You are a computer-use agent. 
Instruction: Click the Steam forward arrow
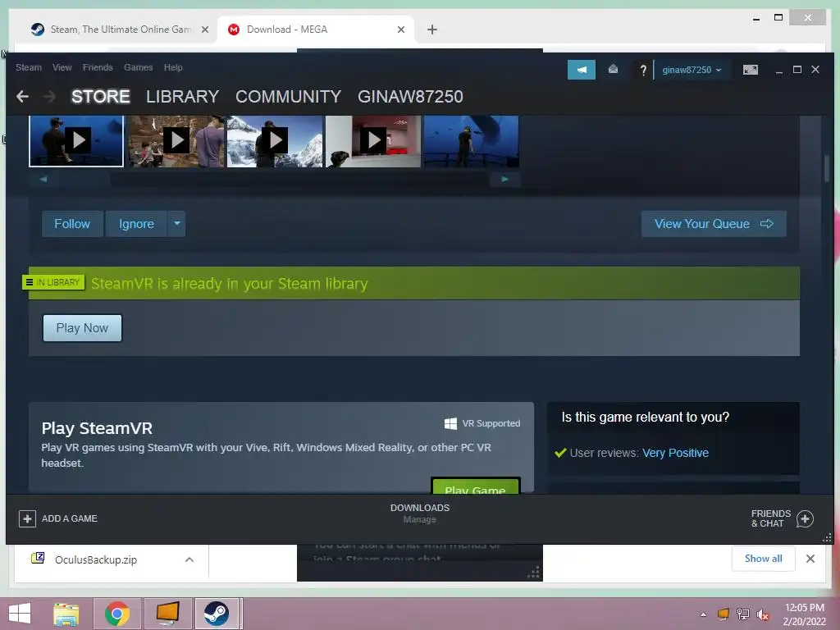point(49,97)
